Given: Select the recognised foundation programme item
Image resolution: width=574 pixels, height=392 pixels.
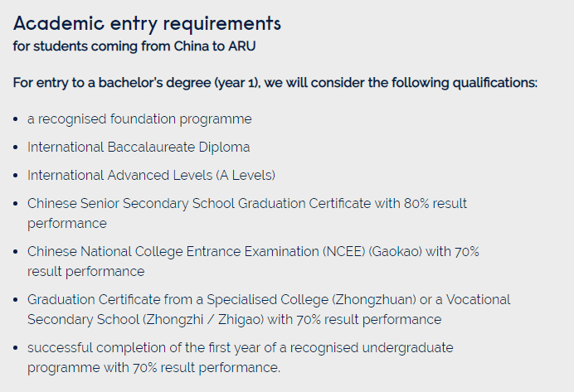Looking at the screenshot, I should click(x=139, y=119).
